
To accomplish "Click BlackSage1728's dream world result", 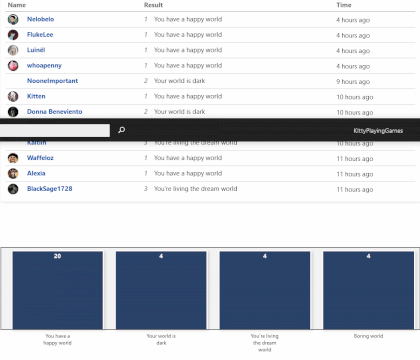I will tap(195, 189).
